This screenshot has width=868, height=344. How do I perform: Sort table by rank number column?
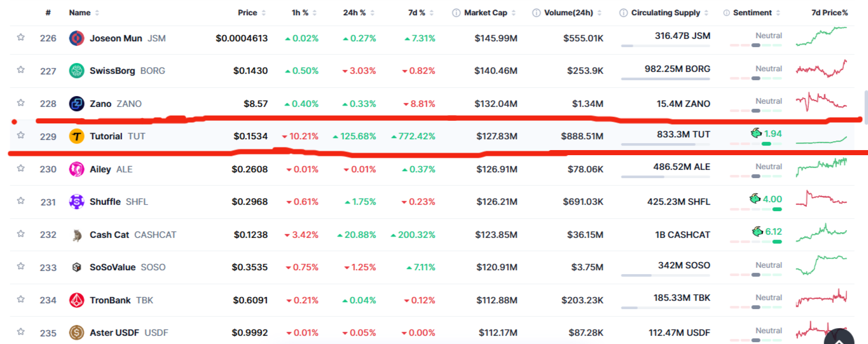pyautogui.click(x=48, y=13)
